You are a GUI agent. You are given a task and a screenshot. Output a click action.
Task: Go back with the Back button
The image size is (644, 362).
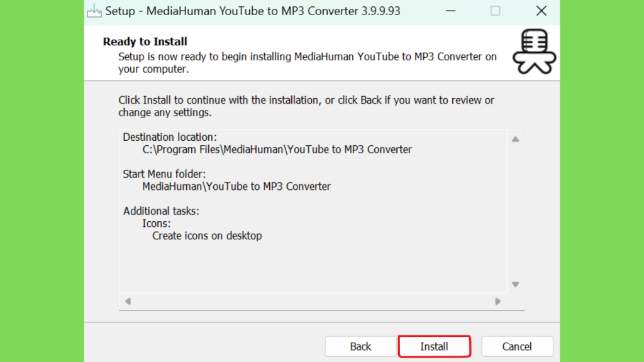[360, 346]
